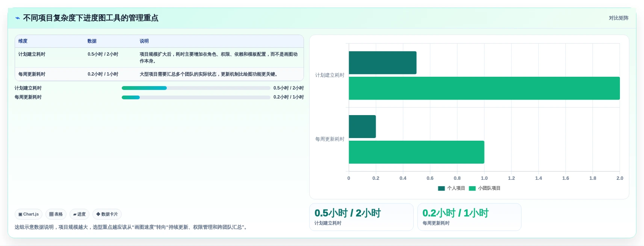Toggle the 小团队项目 legend item
Image resolution: width=644 pixels, height=246 pixels.
pyautogui.click(x=485, y=188)
